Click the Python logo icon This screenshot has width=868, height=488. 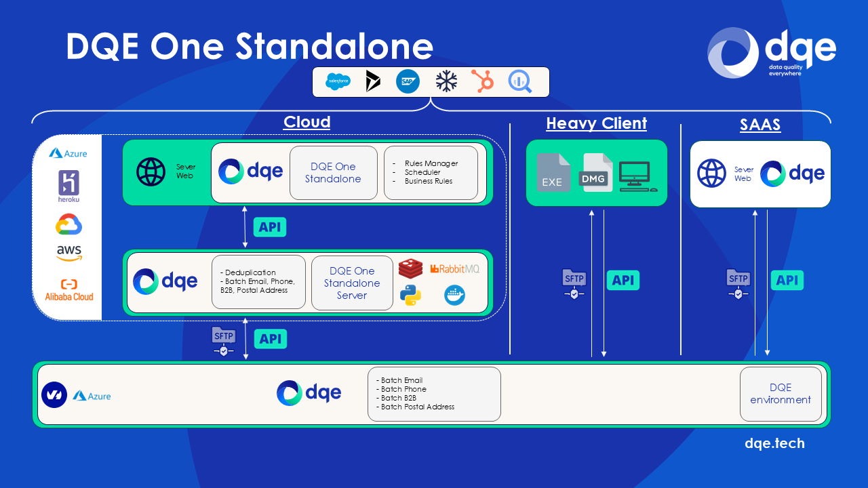410,296
